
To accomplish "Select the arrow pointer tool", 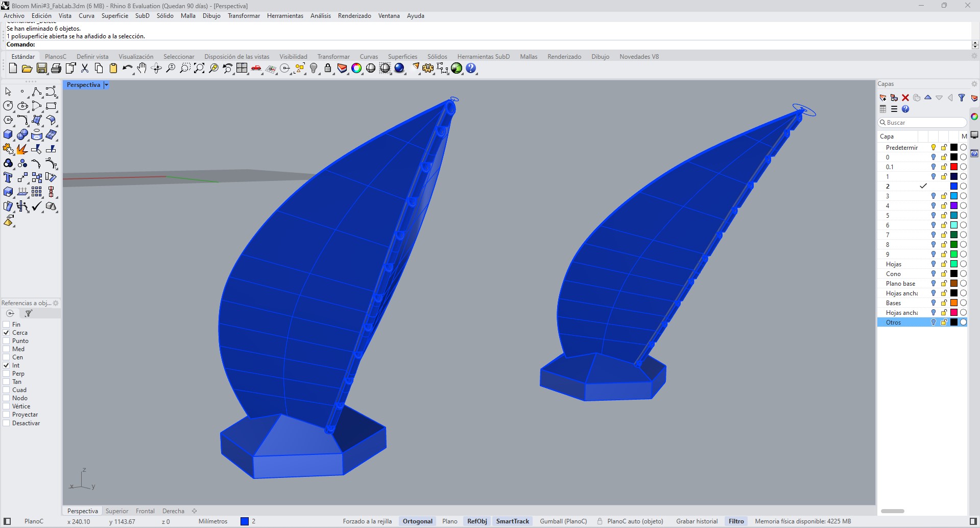I will pos(8,91).
